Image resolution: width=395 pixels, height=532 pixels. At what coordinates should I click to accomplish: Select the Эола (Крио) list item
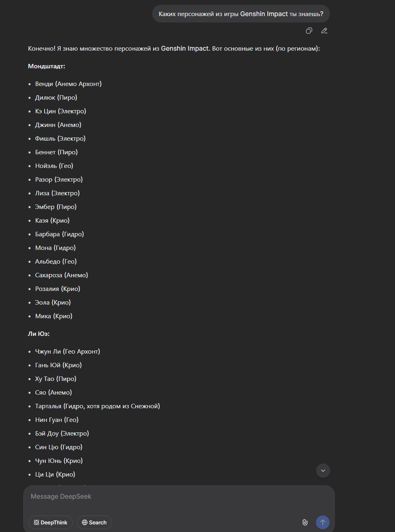pyautogui.click(x=53, y=303)
